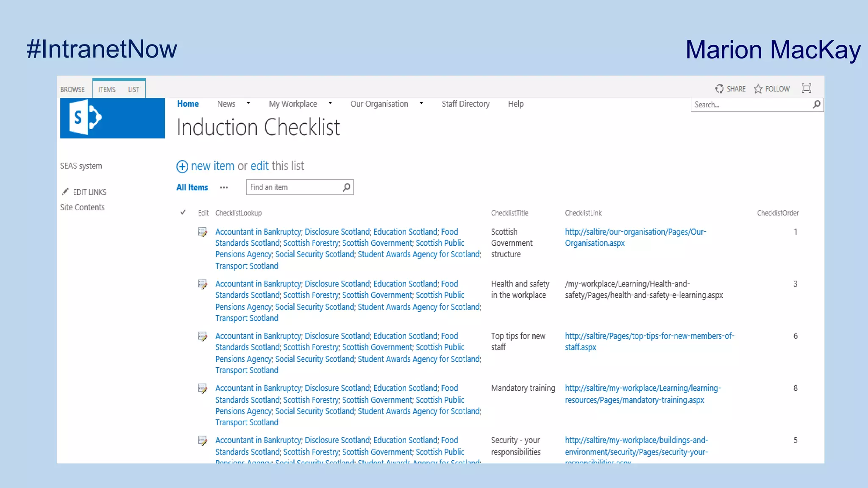This screenshot has width=868, height=488.
Task: Expand the News menu dropdown arrow
Action: [x=248, y=103]
